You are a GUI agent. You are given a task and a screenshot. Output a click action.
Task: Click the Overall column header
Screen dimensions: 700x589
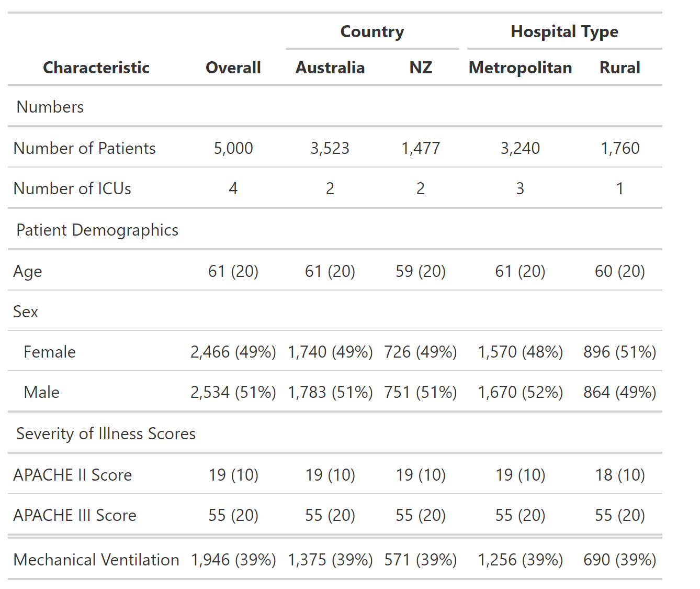pos(233,68)
